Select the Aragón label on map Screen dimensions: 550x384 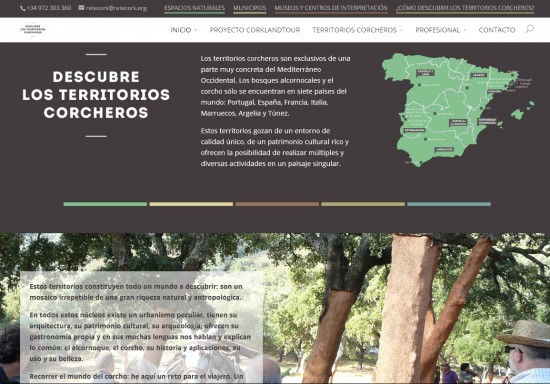(478, 75)
